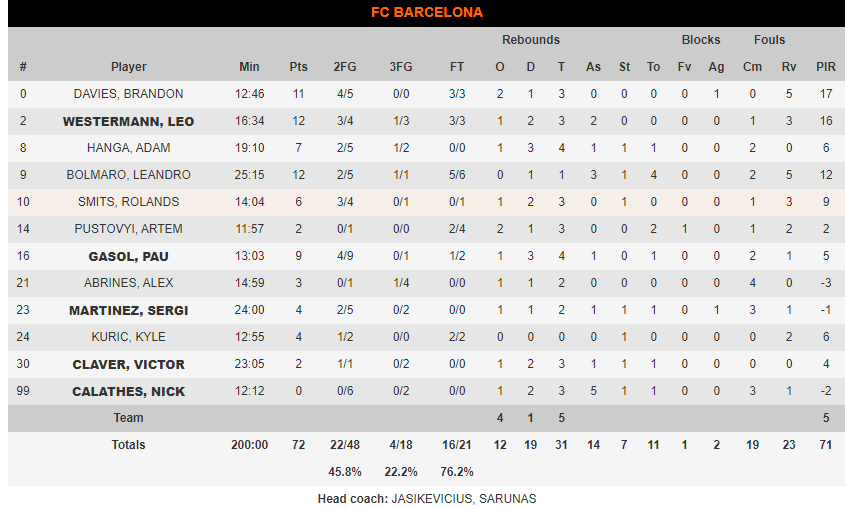The image size is (845, 509).
Task: Click GASOL, PAU player name
Action: tap(128, 256)
